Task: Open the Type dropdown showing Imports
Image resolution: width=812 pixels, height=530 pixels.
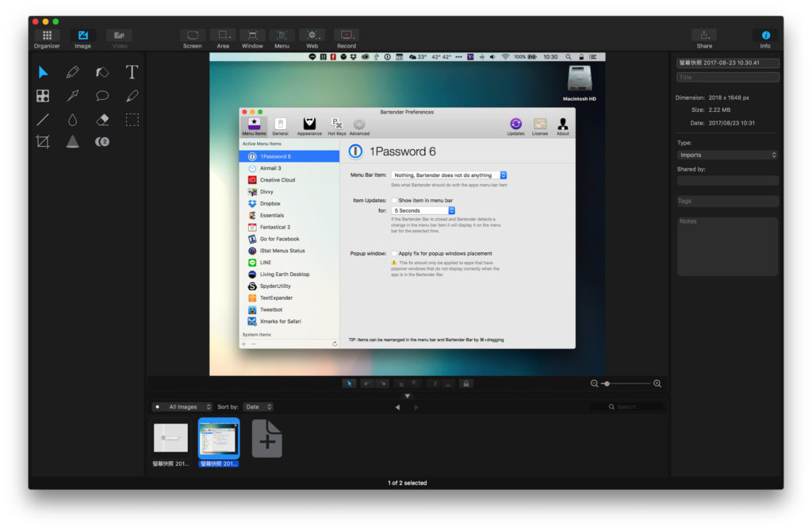Action: pos(727,156)
